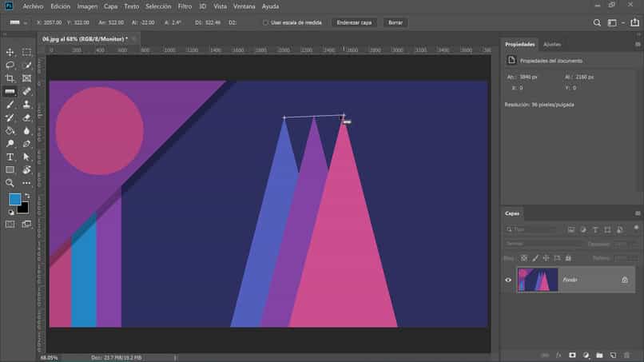The image size is (644, 362).
Task: Select the Eraser tool
Action: (26, 117)
